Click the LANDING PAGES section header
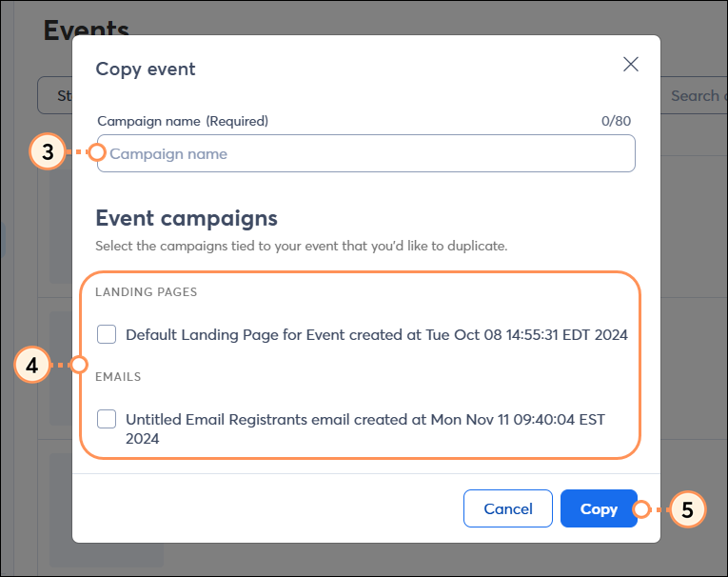The image size is (728, 577). pos(147,291)
